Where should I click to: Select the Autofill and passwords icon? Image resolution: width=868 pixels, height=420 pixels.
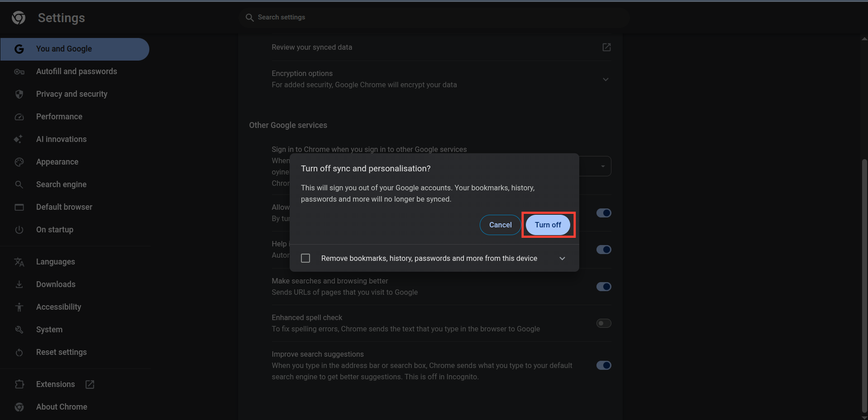pyautogui.click(x=19, y=71)
